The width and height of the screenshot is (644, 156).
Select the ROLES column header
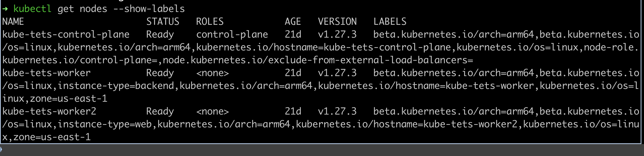[210, 22]
